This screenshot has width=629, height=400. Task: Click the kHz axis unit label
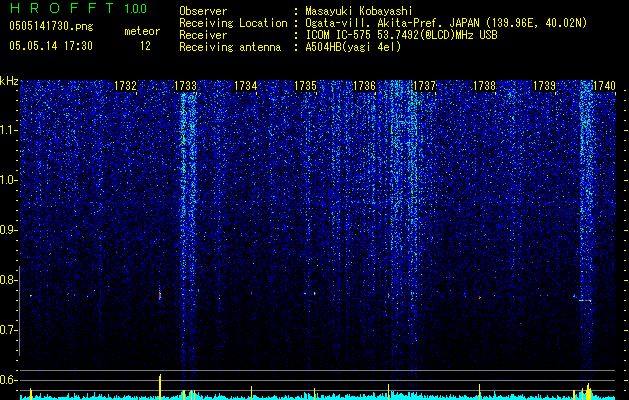click(x=9, y=81)
